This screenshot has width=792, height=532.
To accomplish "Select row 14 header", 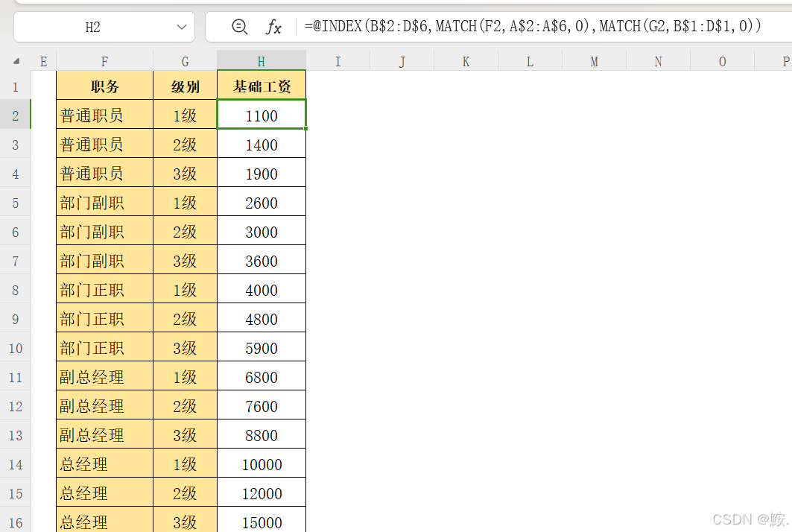I will (15, 463).
